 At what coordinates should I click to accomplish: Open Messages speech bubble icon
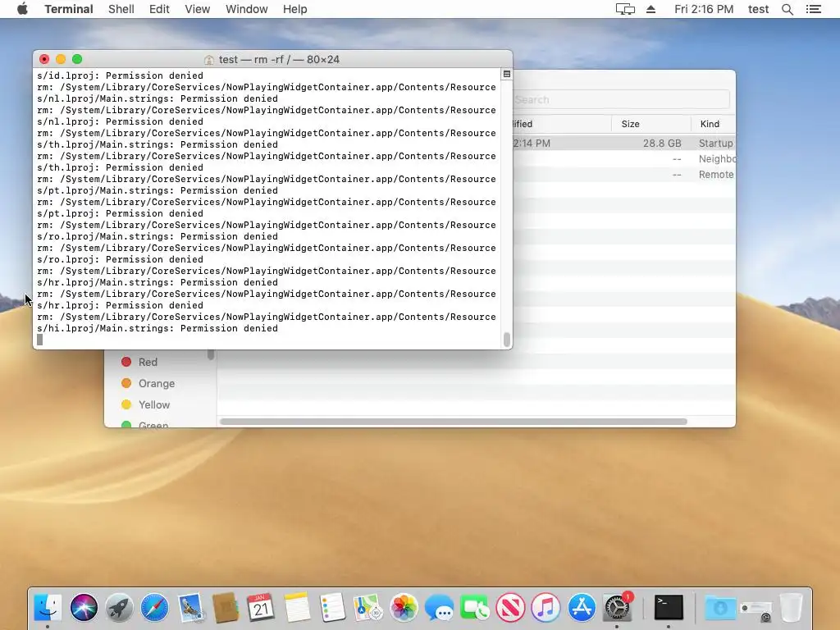point(439,608)
